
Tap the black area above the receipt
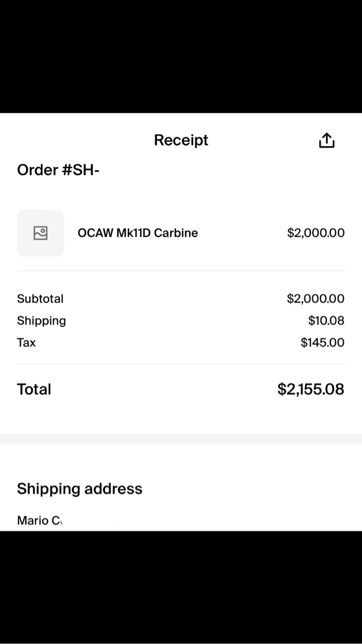tap(181, 56)
